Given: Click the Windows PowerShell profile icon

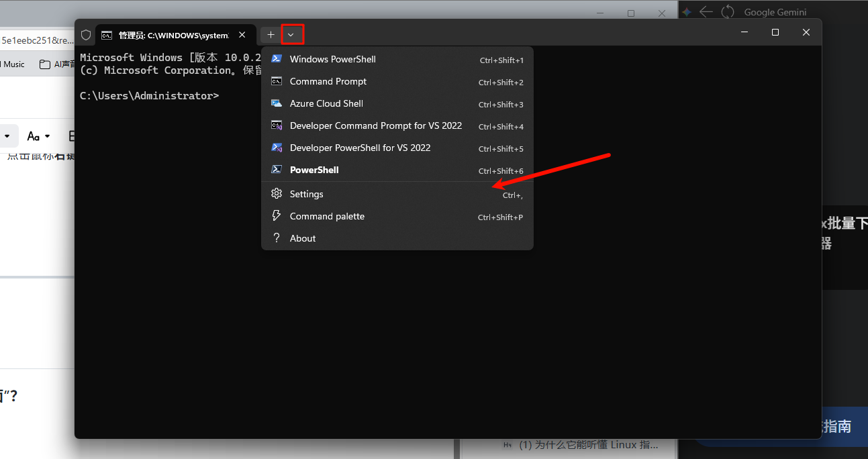Looking at the screenshot, I should click(x=276, y=59).
